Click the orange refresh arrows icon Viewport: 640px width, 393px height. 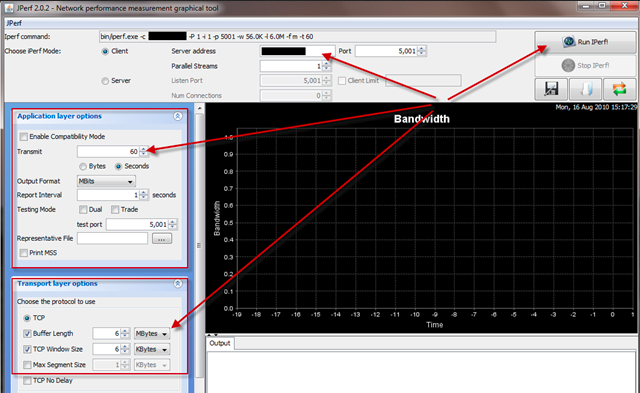tap(619, 89)
